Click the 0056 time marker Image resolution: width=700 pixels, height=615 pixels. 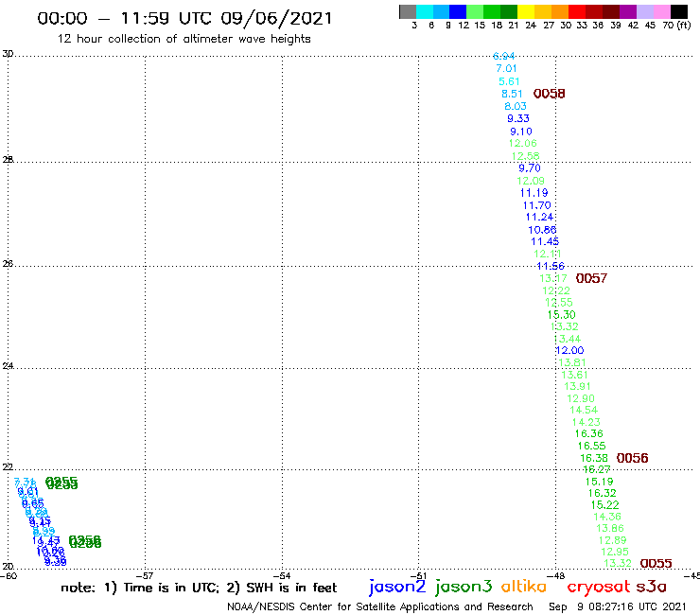[x=632, y=458]
